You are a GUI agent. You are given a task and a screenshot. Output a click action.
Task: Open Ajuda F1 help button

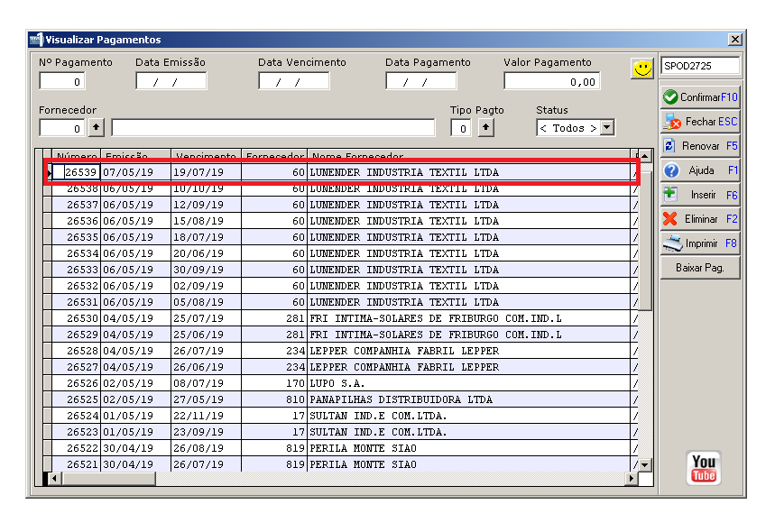click(700, 170)
